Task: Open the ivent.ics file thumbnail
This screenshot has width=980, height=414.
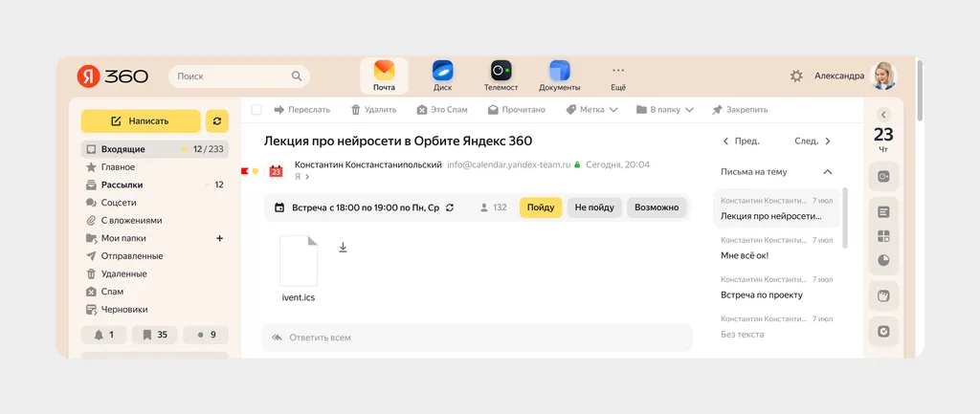Action: [299, 261]
